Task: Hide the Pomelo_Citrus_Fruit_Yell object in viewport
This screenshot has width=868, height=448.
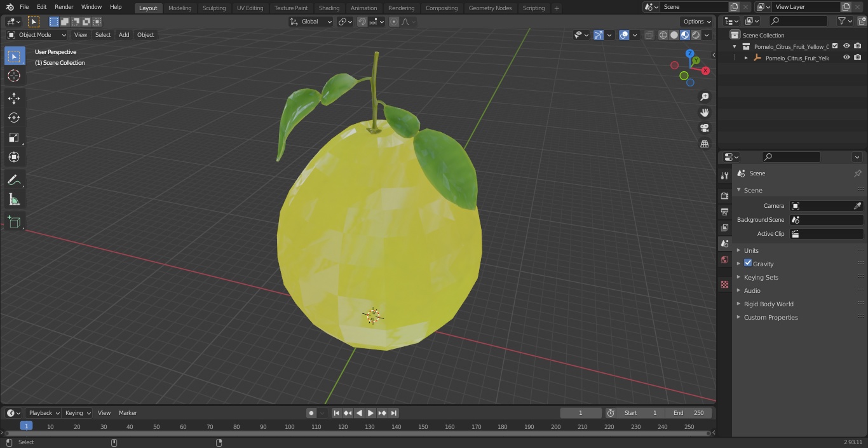Action: 846,57
